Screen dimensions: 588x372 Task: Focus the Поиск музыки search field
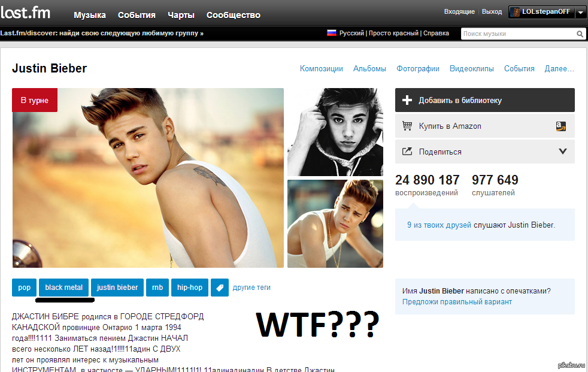coord(518,34)
